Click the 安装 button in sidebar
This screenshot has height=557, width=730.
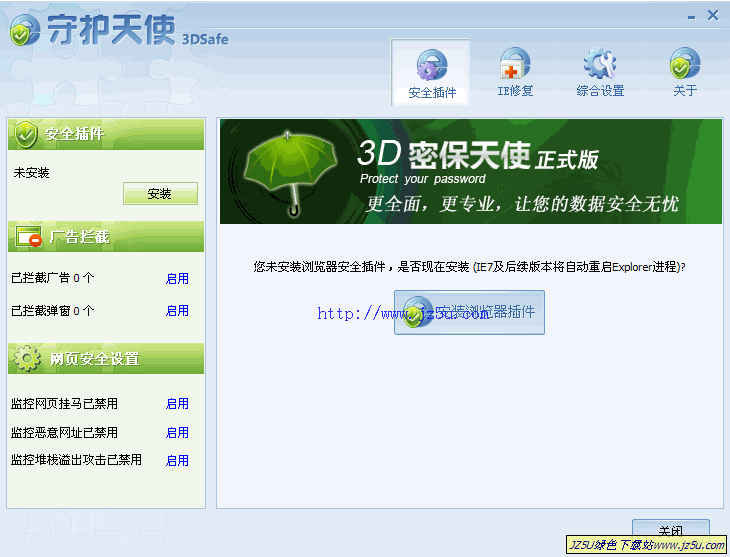[x=160, y=193]
